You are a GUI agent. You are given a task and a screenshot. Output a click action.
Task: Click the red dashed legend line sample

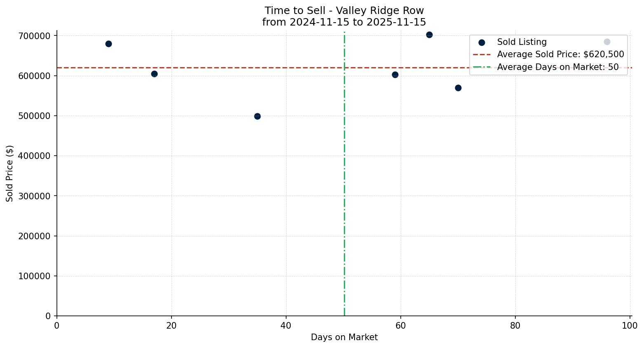pos(482,54)
